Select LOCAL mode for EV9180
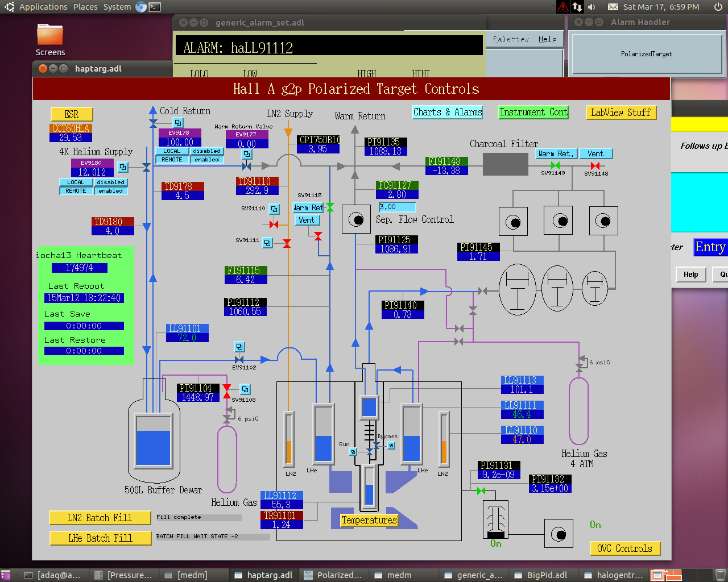728x582 pixels. point(76,182)
